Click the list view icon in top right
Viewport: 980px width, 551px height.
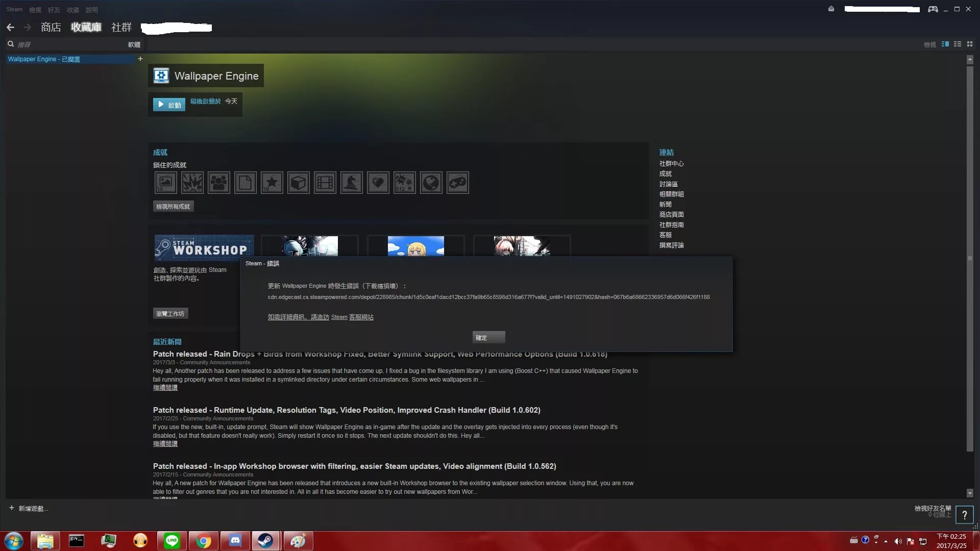pos(957,44)
